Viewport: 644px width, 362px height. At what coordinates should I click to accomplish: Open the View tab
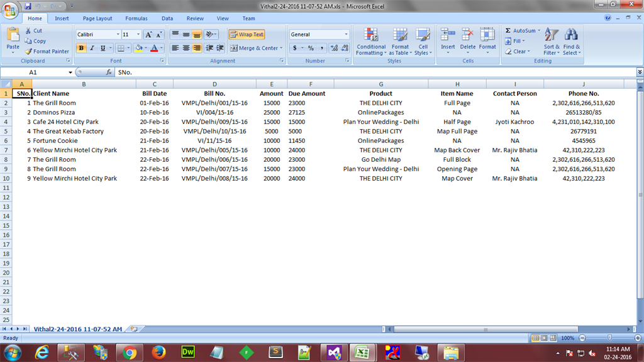point(223,18)
